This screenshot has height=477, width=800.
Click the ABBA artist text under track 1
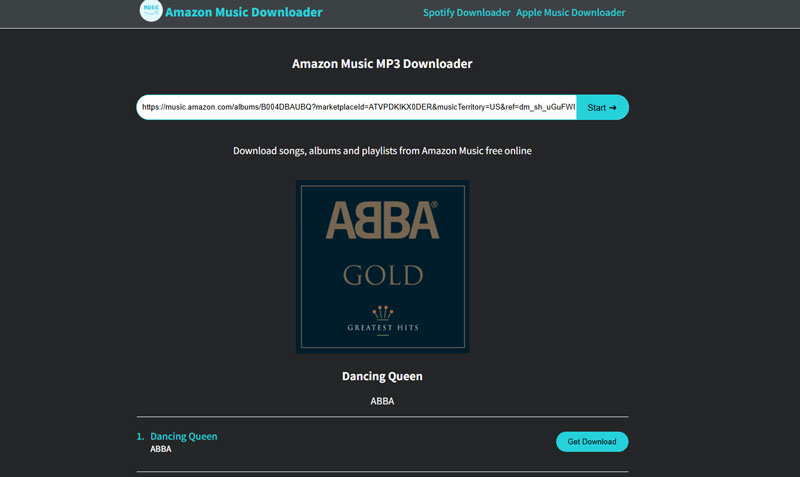point(161,449)
